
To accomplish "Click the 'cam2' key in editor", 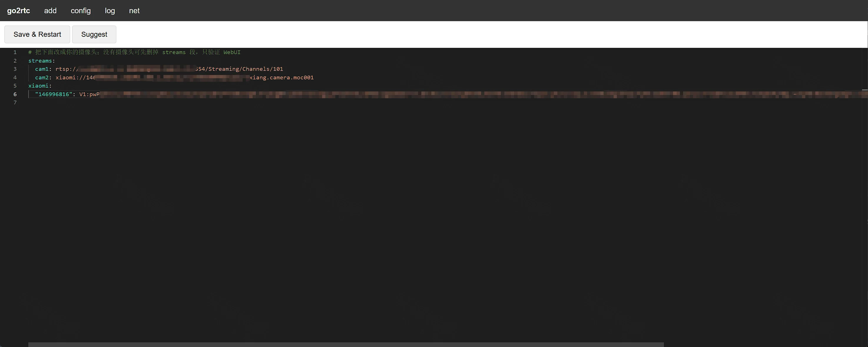I will click(42, 77).
